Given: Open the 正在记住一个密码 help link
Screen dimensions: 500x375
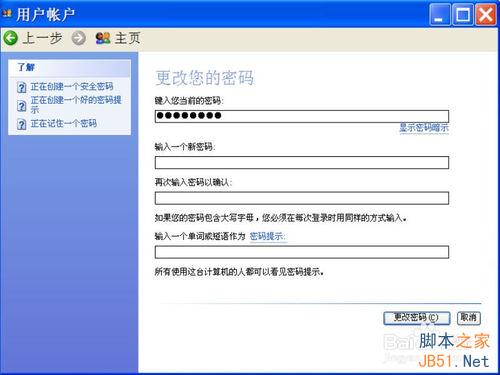Looking at the screenshot, I should click(64, 124).
